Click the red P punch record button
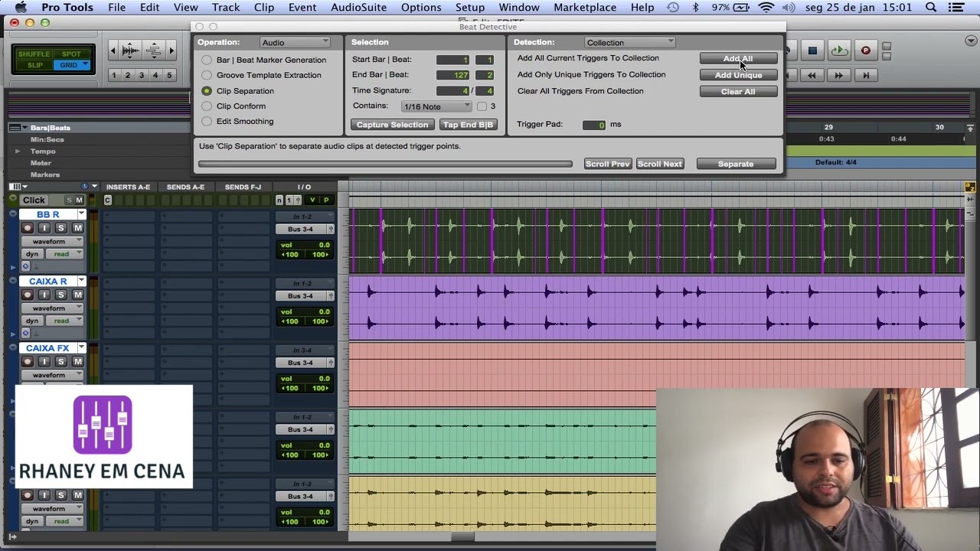This screenshot has height=551, width=980. pos(865,51)
